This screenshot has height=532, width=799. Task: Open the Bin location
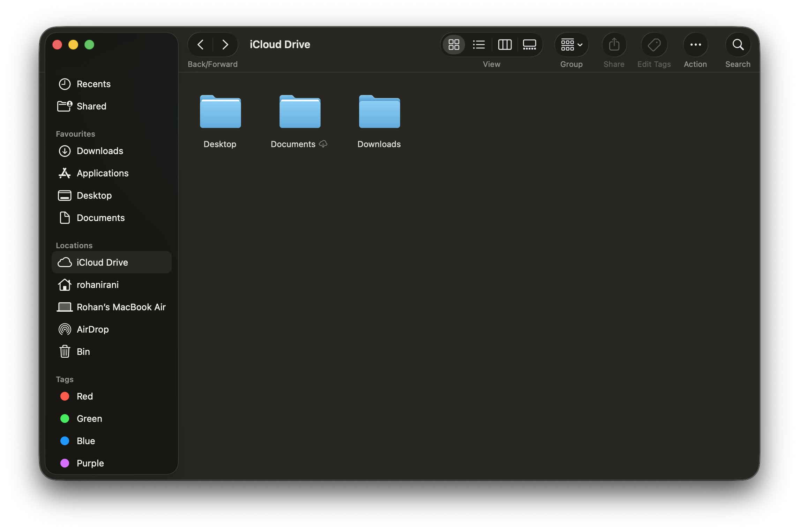coord(83,351)
